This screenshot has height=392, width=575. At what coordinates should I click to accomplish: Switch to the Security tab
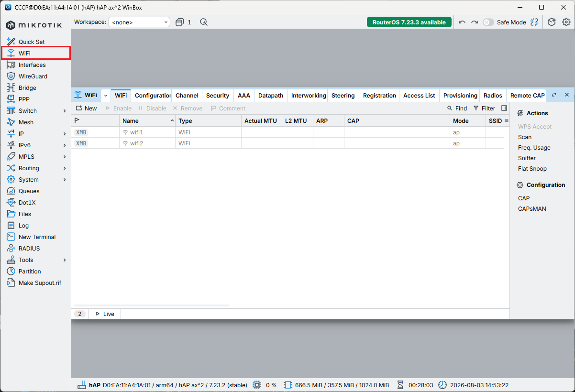[218, 95]
